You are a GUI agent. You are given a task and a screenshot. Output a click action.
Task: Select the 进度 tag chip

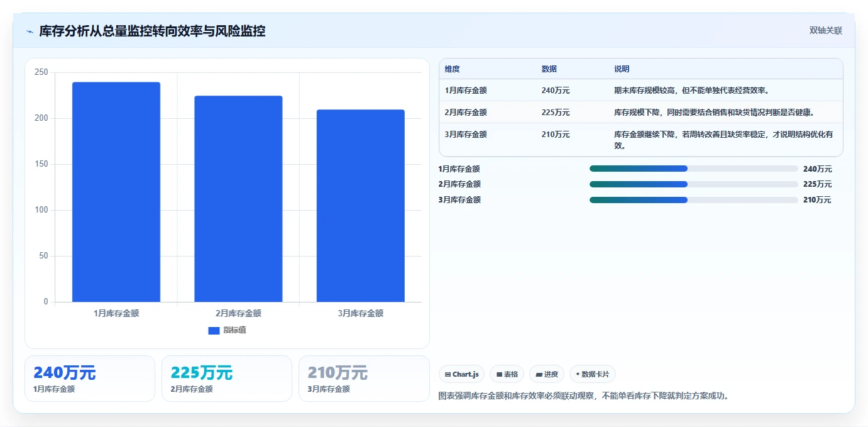[x=546, y=374]
